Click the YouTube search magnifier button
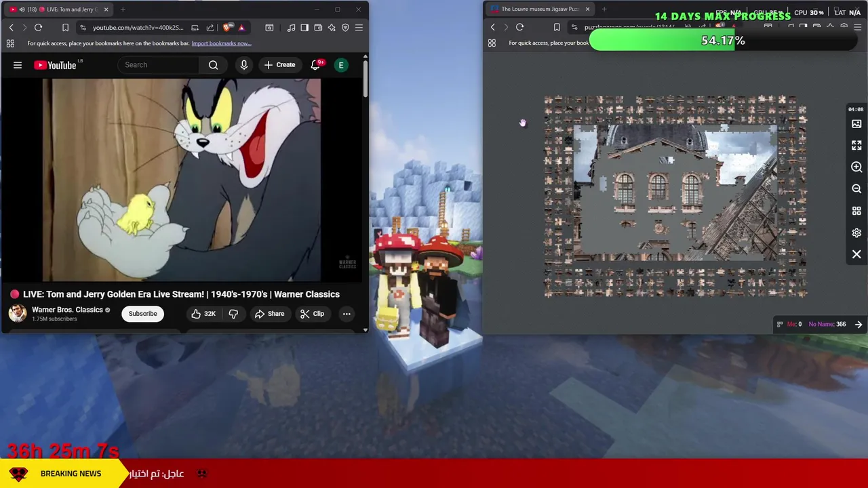Image resolution: width=868 pixels, height=488 pixels. [x=214, y=65]
